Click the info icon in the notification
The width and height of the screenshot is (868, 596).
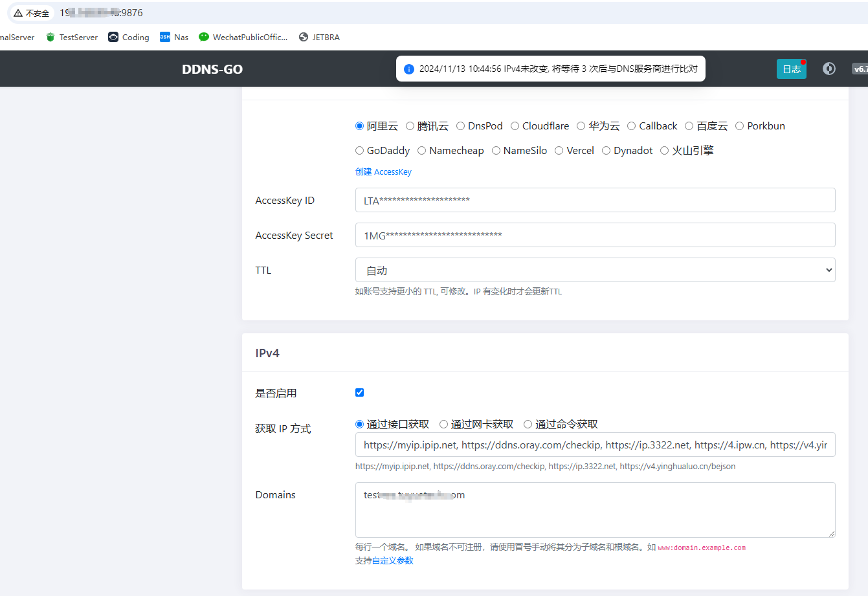(408, 69)
